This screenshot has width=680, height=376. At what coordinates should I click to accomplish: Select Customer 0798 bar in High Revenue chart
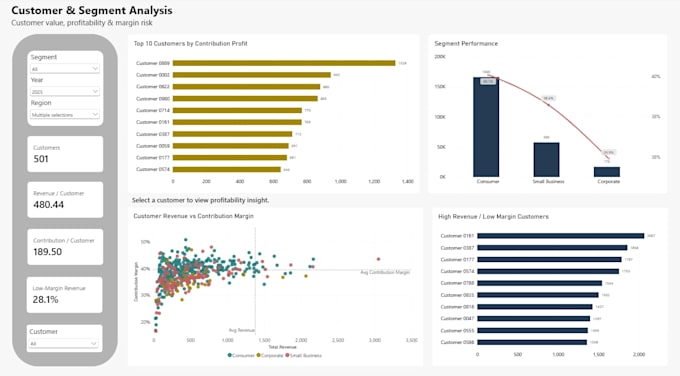point(539,283)
